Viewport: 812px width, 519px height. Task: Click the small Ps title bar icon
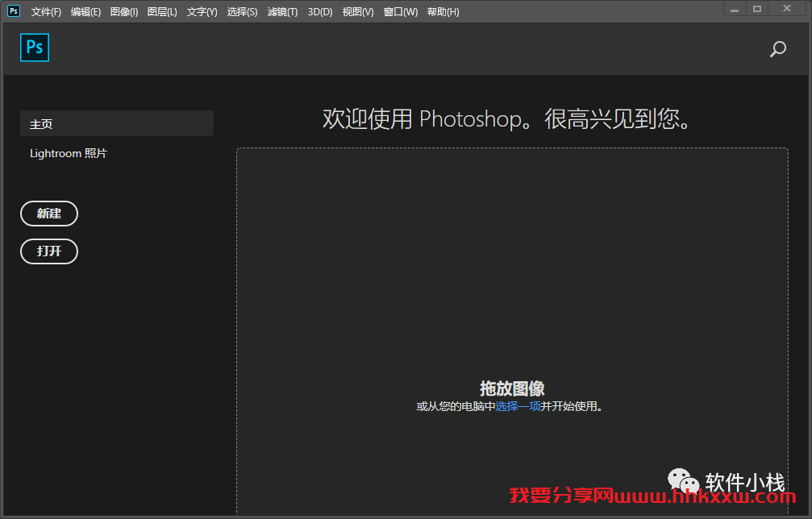click(14, 10)
